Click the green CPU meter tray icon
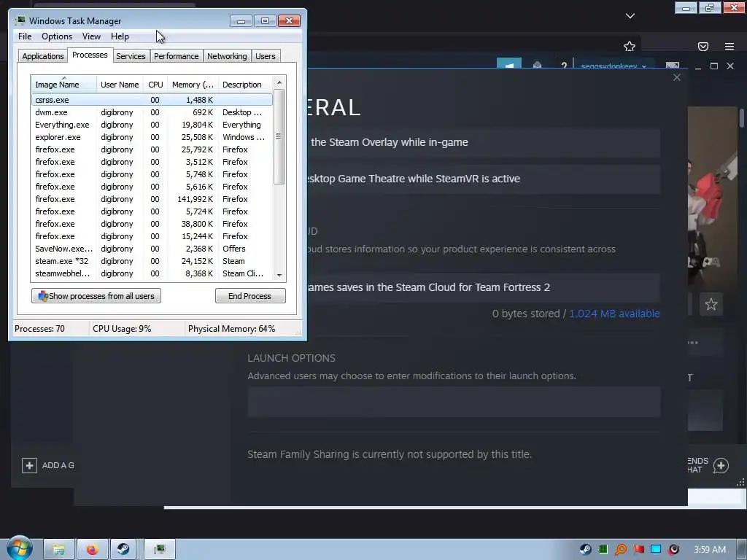 click(x=603, y=550)
